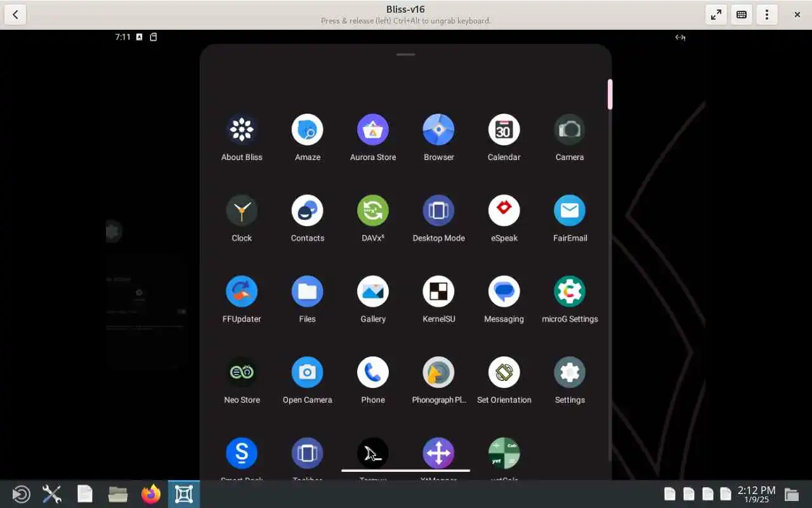Click the resize arrows icon in Android status bar
The width and height of the screenshot is (812, 508).
(x=680, y=37)
